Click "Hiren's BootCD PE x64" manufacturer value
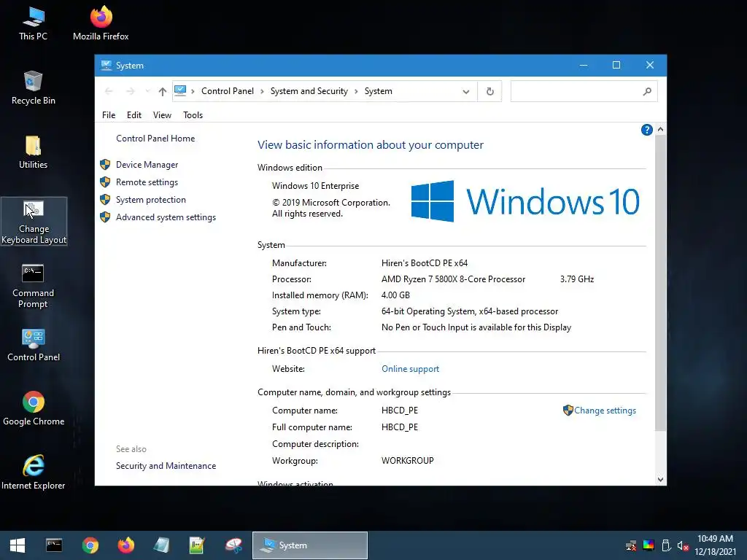 [425, 263]
